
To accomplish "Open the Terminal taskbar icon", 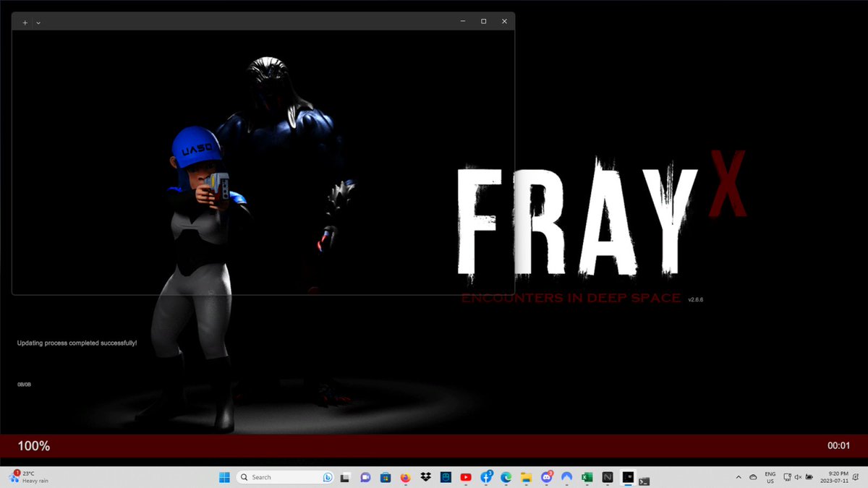I will click(x=644, y=481).
